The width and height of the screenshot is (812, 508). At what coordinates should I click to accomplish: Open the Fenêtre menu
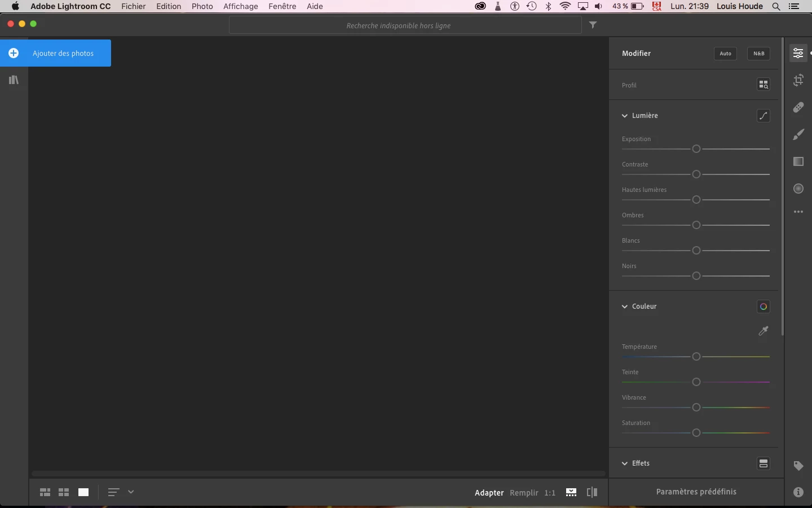coord(283,6)
